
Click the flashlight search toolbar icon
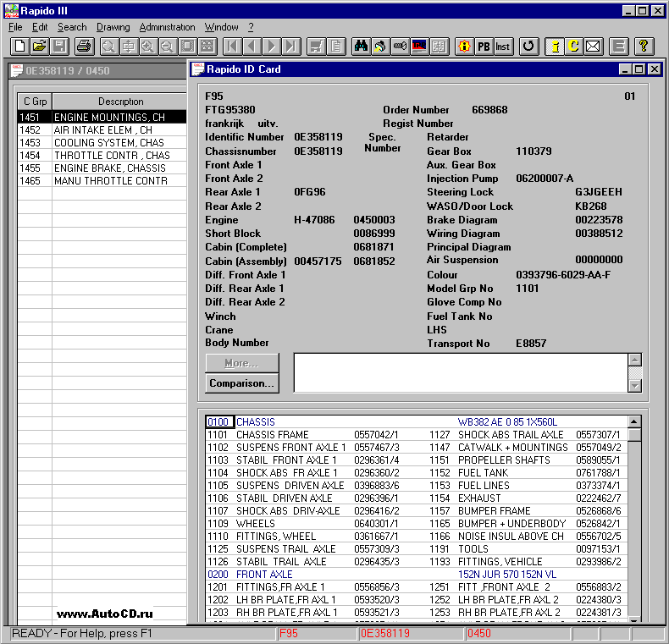click(380, 46)
